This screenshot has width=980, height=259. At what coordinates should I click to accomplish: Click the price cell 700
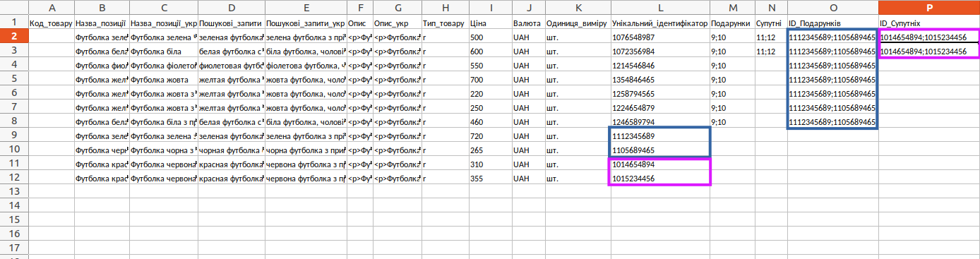point(490,79)
